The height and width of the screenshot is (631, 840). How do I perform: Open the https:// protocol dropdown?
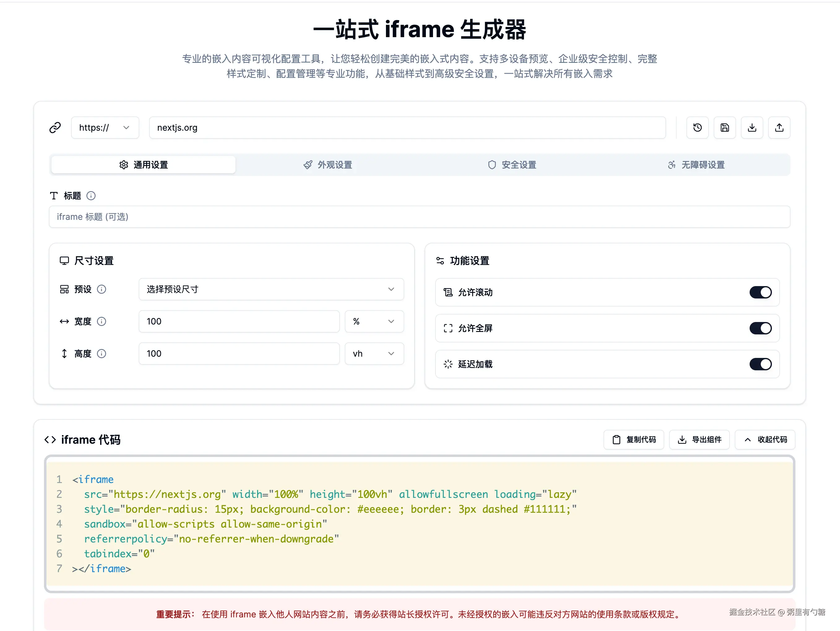105,128
